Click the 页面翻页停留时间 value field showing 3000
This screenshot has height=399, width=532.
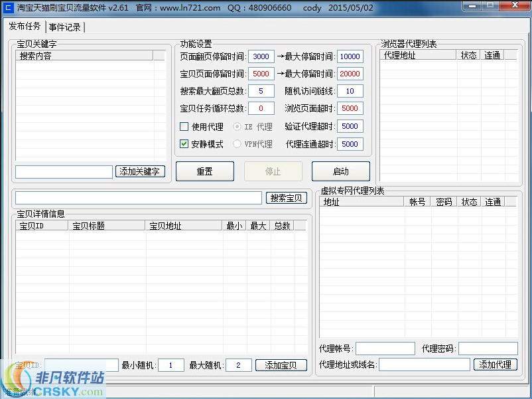(x=261, y=56)
